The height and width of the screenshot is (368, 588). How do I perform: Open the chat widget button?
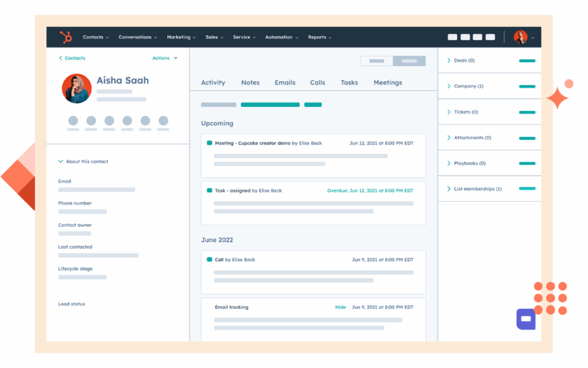[x=526, y=319]
